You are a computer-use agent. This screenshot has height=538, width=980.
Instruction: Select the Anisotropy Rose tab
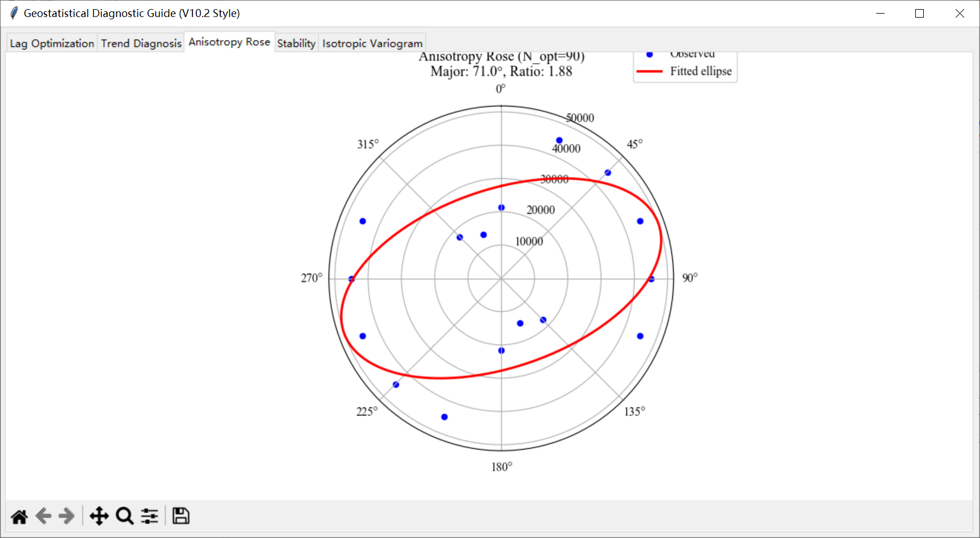(229, 42)
